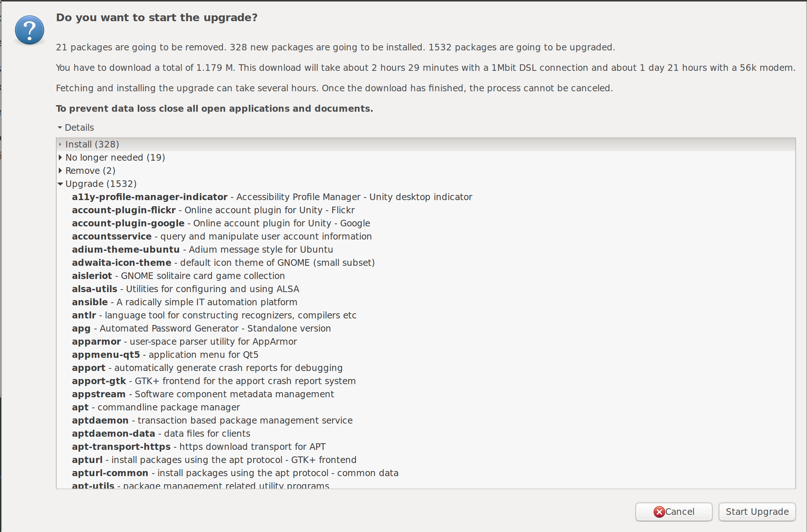Expand the No longer needed (19) group
This screenshot has height=532, width=807.
[60, 157]
